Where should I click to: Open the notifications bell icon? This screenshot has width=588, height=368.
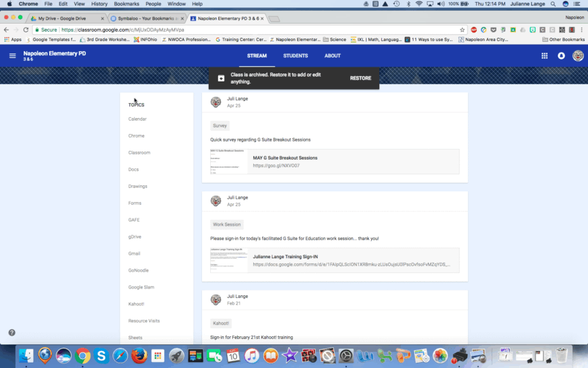(561, 56)
